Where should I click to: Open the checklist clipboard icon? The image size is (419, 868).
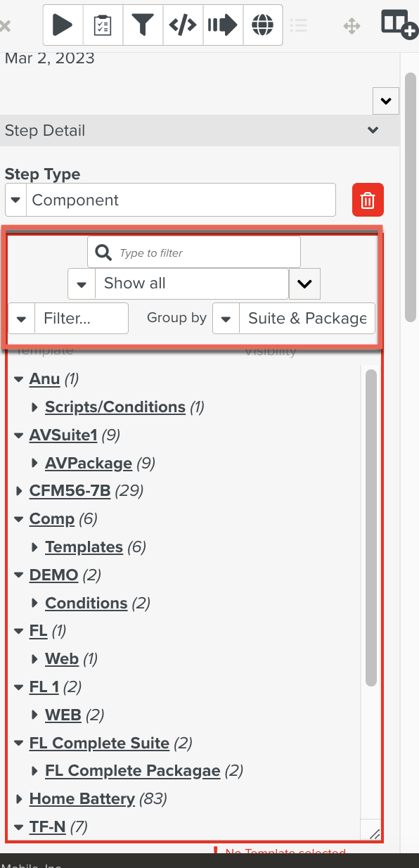tap(103, 25)
